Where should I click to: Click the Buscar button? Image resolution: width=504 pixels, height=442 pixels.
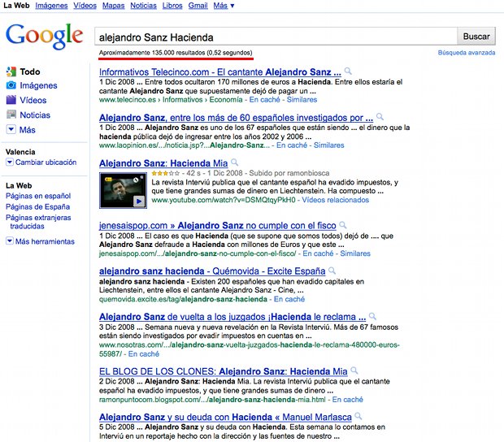476,37
